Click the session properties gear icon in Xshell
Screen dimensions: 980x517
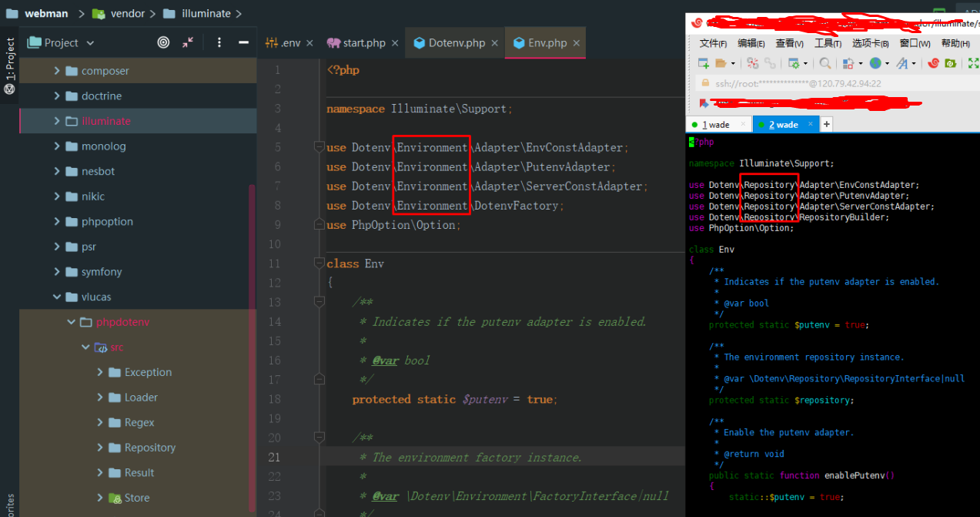pos(794,63)
